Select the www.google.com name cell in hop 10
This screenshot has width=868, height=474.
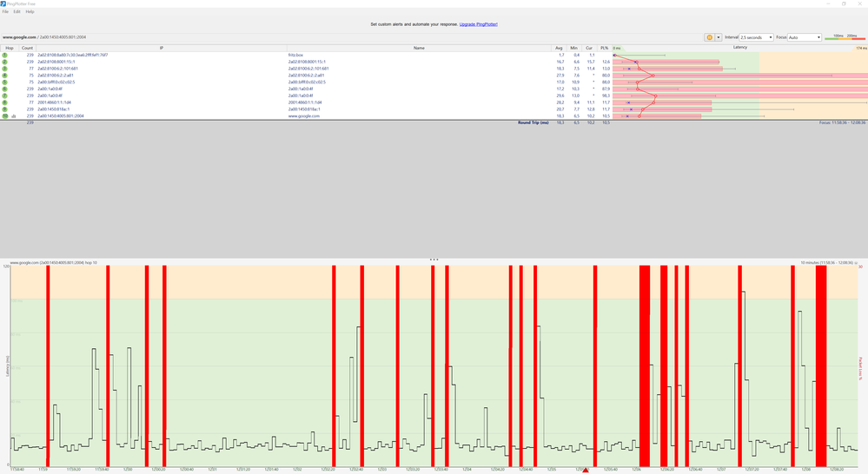(x=304, y=116)
